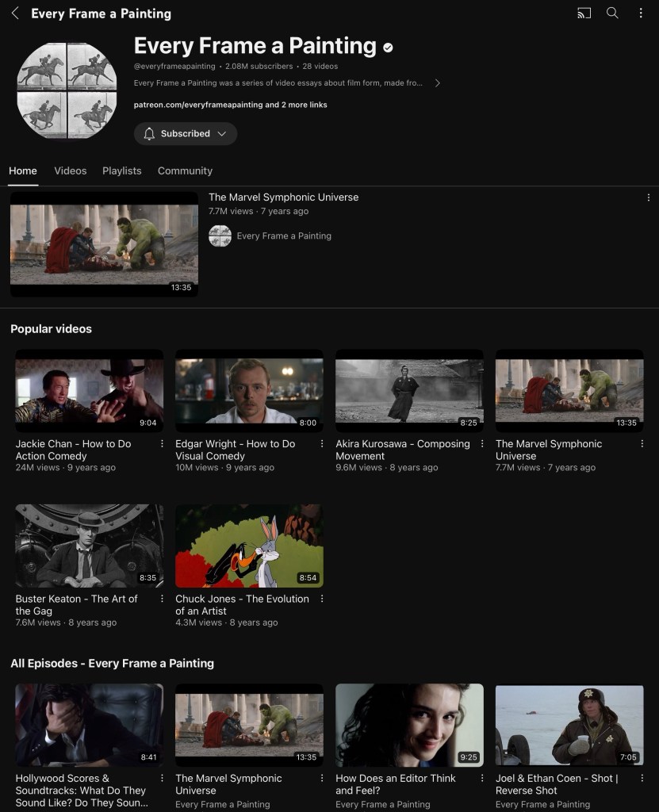Open options for Chuck Jones video
This screenshot has width=659, height=812.
tap(322, 599)
